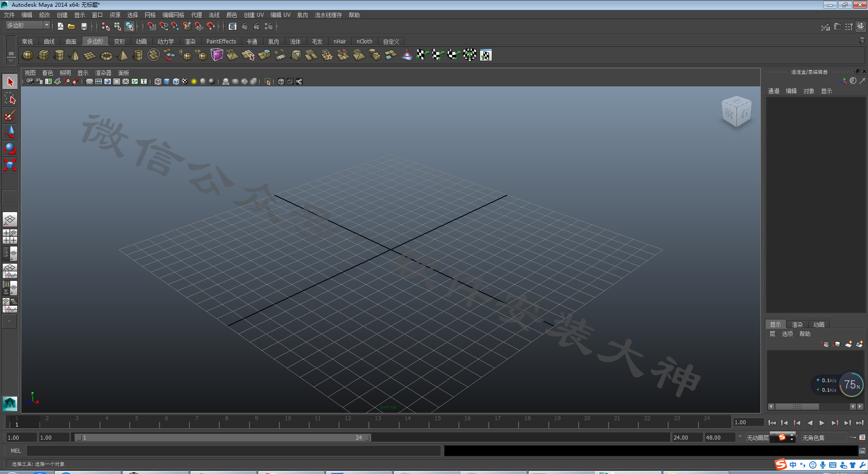Toggle snap to curves magnet
The image size is (868, 474).
164,26
